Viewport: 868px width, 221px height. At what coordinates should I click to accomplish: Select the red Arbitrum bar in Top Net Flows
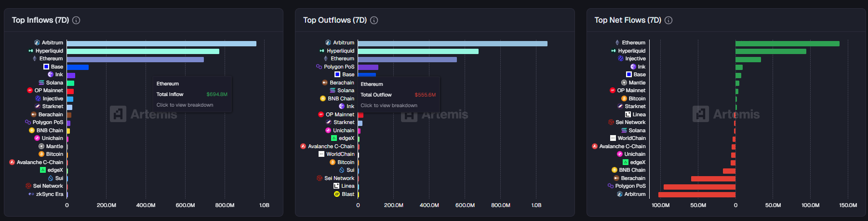coord(696,194)
